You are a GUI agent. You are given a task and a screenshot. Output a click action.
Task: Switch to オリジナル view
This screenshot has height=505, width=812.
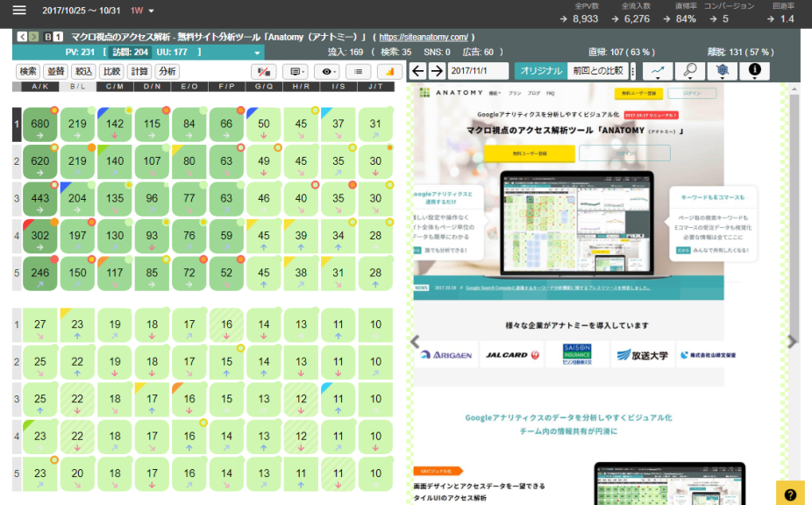click(x=541, y=71)
